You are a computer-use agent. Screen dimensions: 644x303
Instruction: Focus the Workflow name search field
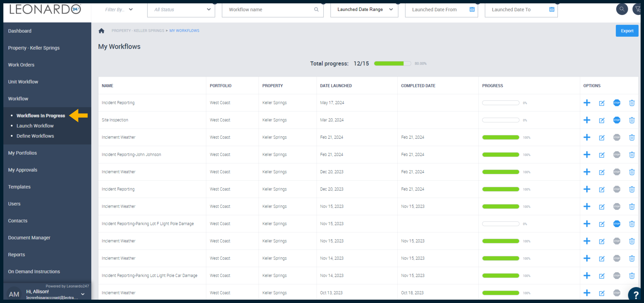(x=273, y=10)
